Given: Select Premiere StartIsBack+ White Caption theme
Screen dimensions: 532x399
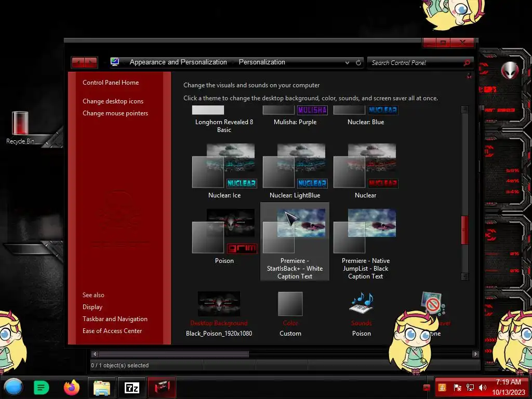Looking at the screenshot, I should [x=295, y=242].
